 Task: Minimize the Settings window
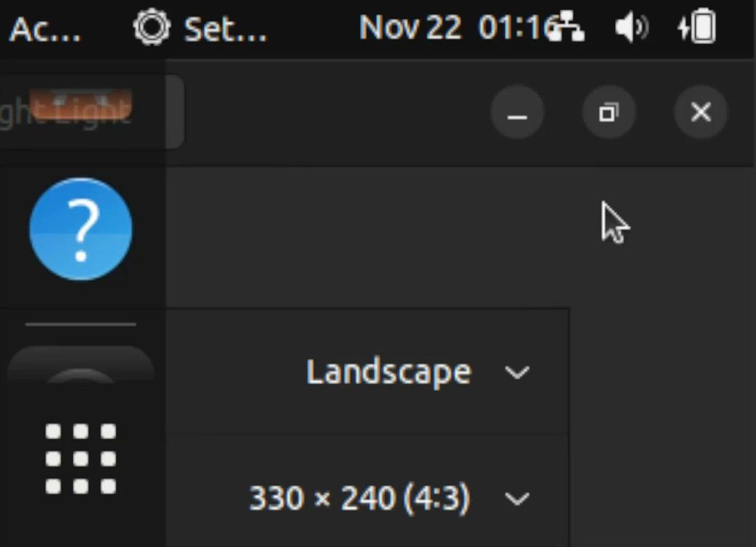pyautogui.click(x=517, y=113)
